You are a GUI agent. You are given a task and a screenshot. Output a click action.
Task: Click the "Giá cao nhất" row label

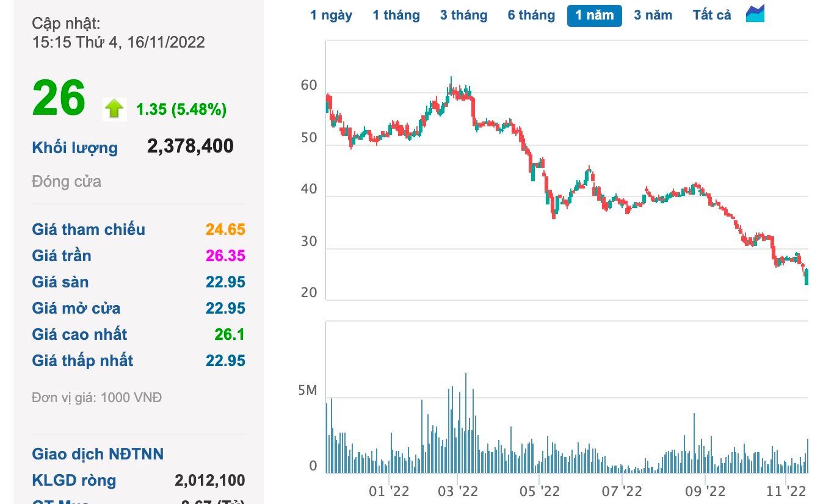click(x=79, y=334)
